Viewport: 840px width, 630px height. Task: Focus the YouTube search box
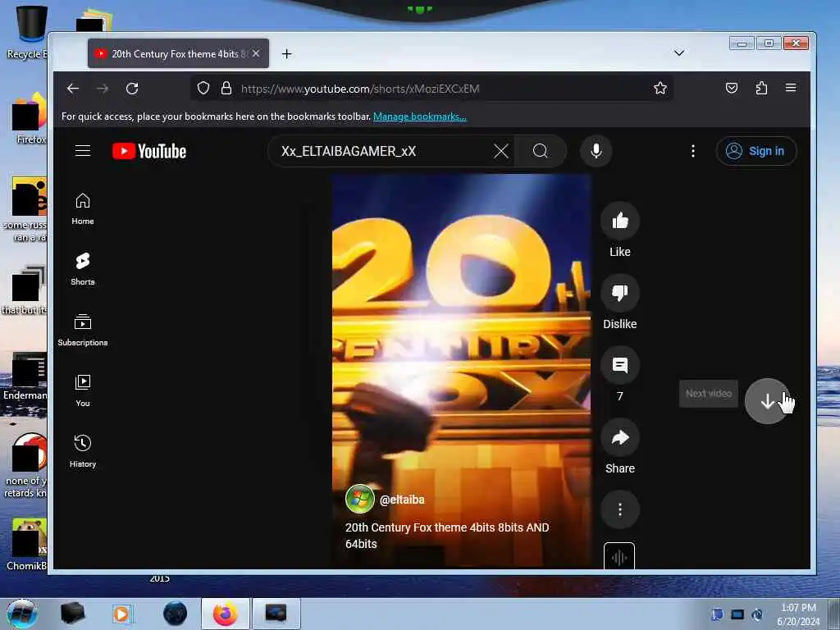383,151
